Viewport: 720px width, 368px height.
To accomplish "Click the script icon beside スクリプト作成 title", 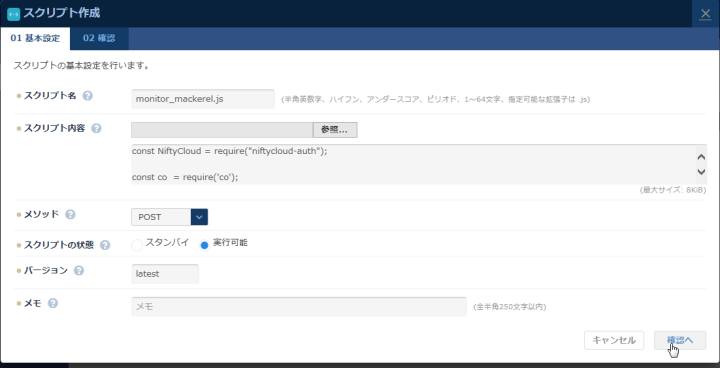I will 14,14.
